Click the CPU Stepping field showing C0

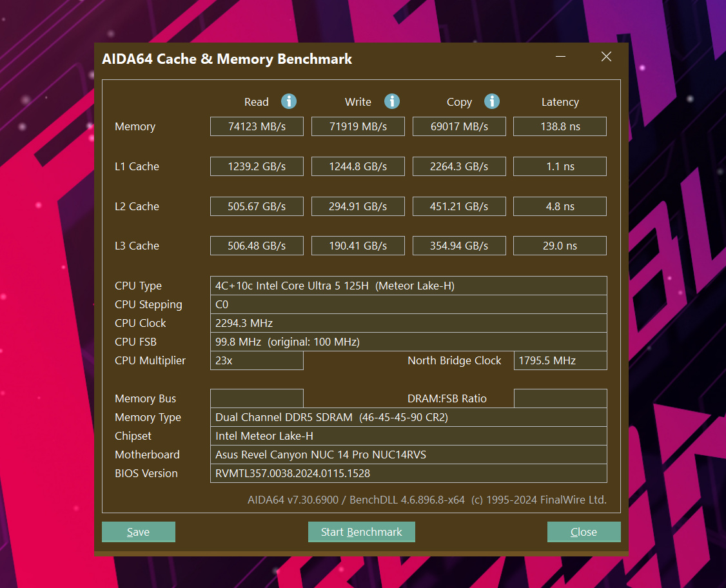pos(408,304)
